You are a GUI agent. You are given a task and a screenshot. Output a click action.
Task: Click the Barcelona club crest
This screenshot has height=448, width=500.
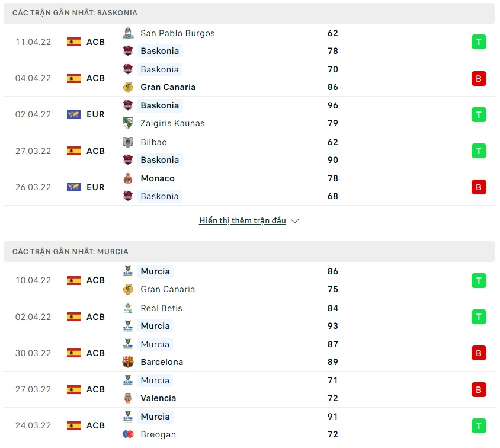point(128,362)
